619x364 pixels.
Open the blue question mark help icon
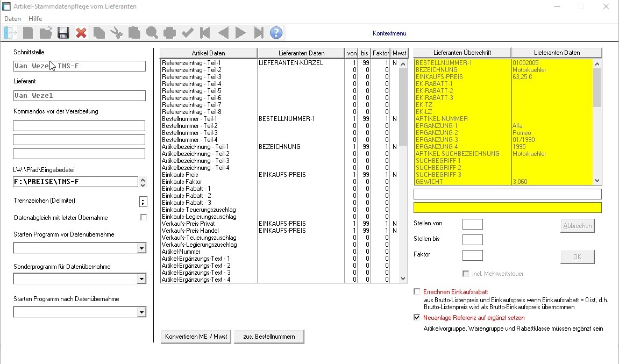tap(276, 33)
